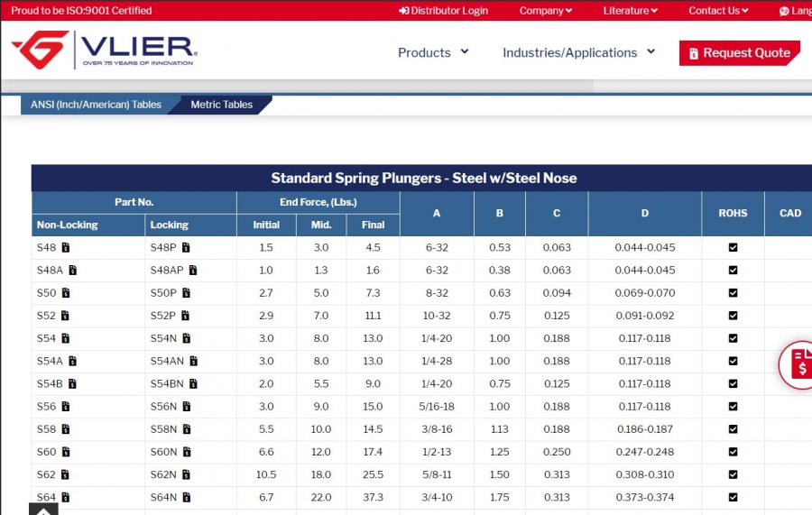The height and width of the screenshot is (515, 812).
Task: Click part number S54BN link
Action: (167, 384)
